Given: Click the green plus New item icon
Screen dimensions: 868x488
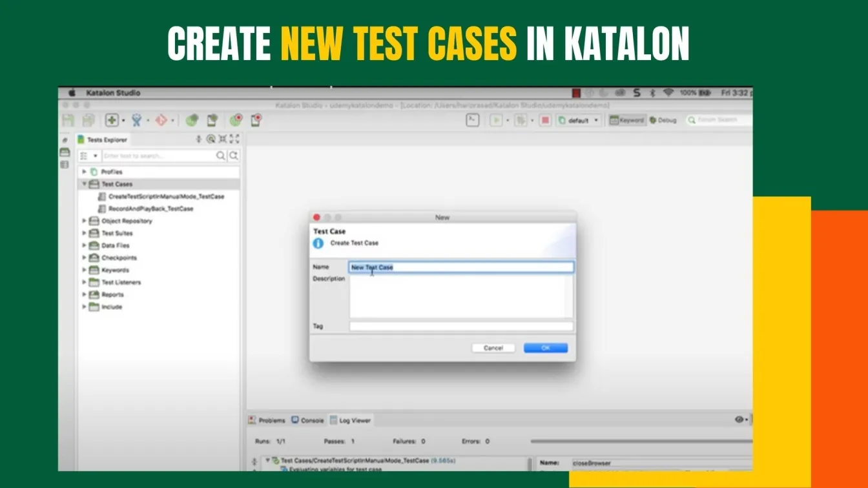Looking at the screenshot, I should click(x=112, y=120).
